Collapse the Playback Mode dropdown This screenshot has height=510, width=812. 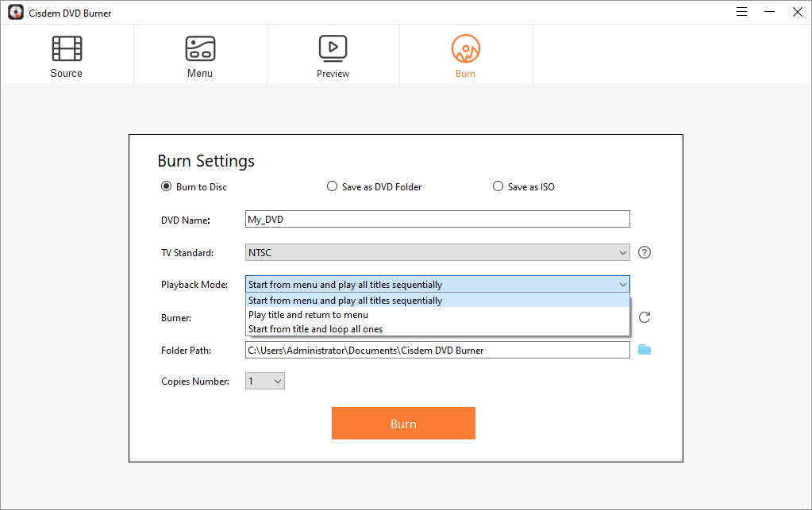(437, 285)
